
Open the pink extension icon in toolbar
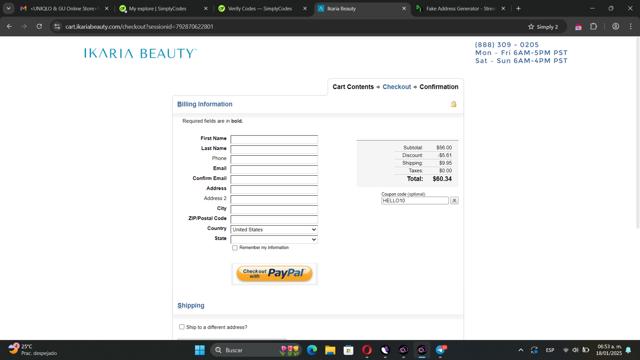[578, 27]
